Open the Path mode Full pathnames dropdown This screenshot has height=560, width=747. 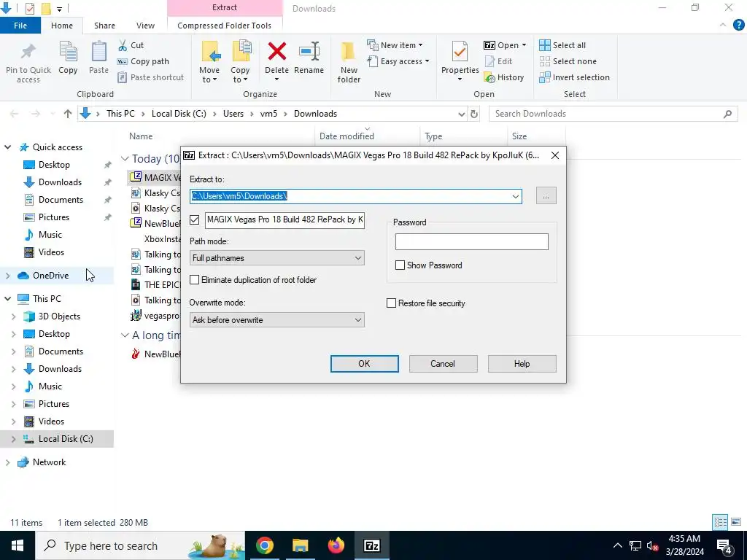coord(276,258)
